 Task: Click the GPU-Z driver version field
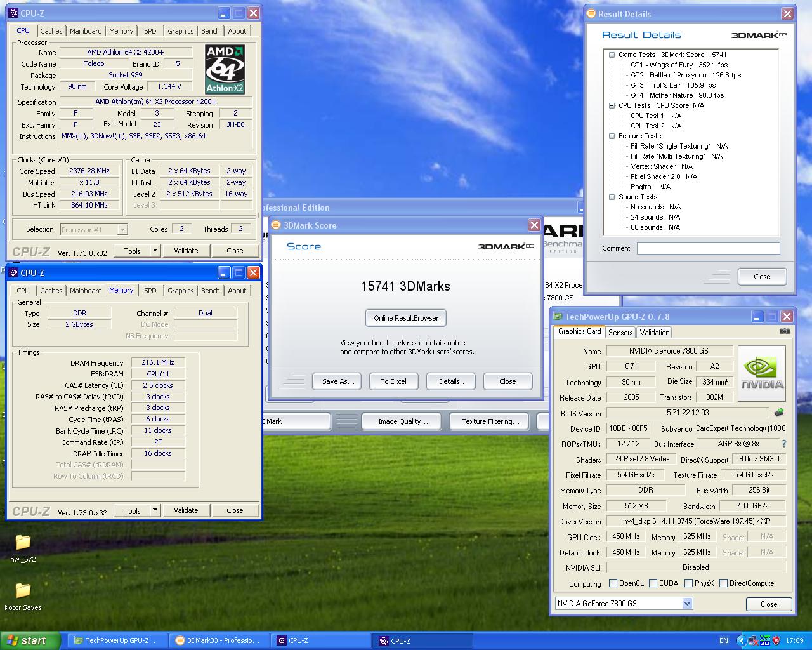pos(696,521)
